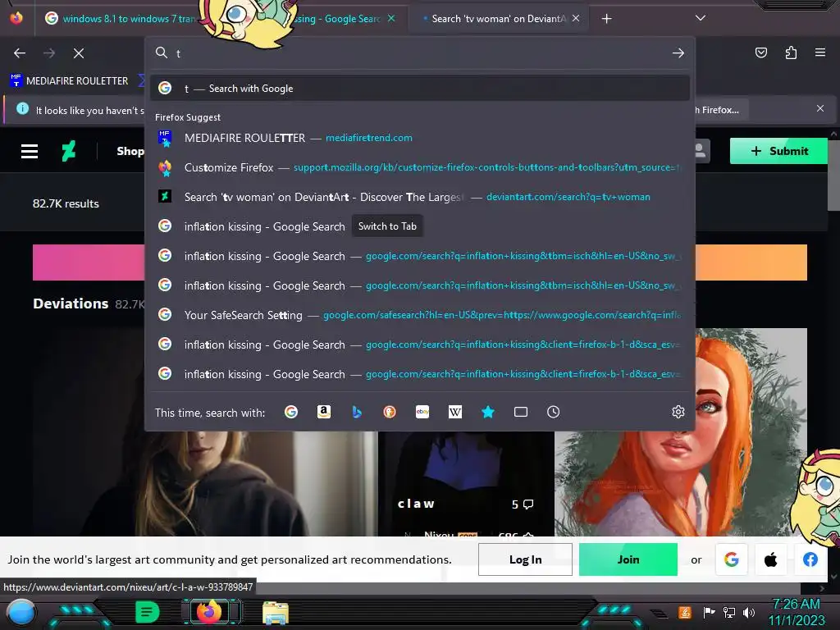Open MEDIAFIRE ROULETTER bookmark in toolbar
Screen dimensions: 840x630
coord(69,81)
